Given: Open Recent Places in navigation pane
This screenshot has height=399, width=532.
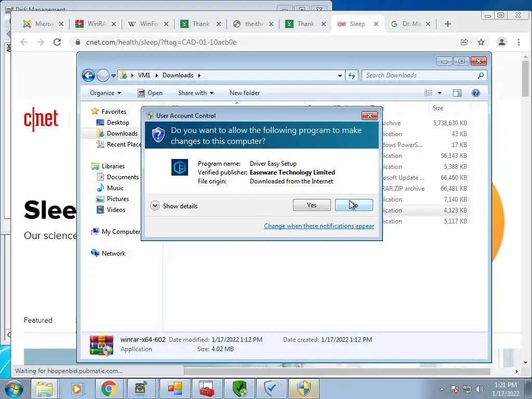Looking at the screenshot, I should pos(119,144).
